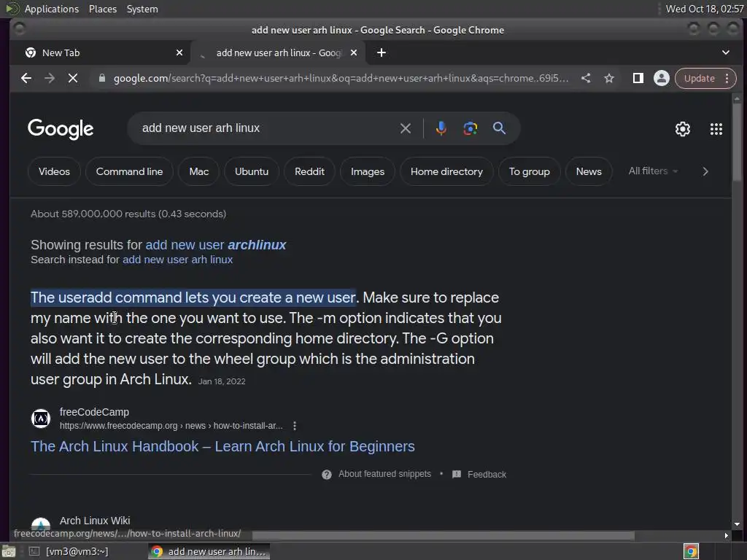747x560 pixels.
Task: Filter results by Videos
Action: tap(54, 171)
